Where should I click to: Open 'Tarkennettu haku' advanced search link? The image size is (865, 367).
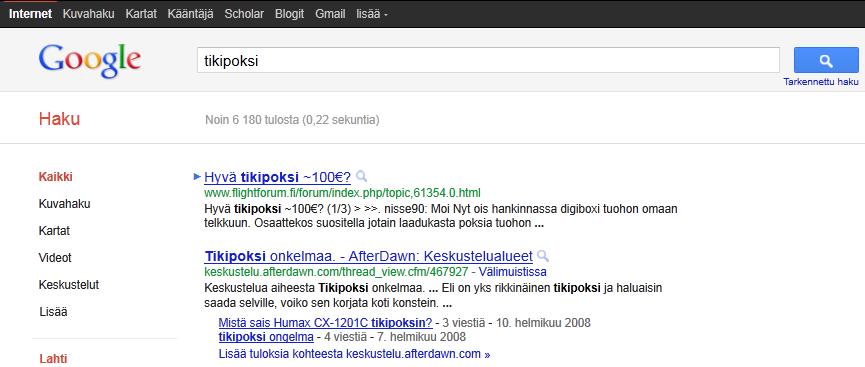tap(821, 82)
